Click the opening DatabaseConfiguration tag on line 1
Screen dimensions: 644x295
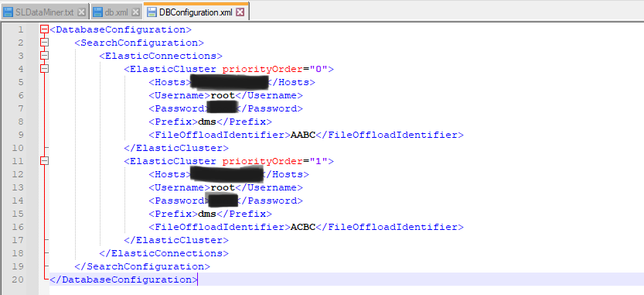pos(121,29)
